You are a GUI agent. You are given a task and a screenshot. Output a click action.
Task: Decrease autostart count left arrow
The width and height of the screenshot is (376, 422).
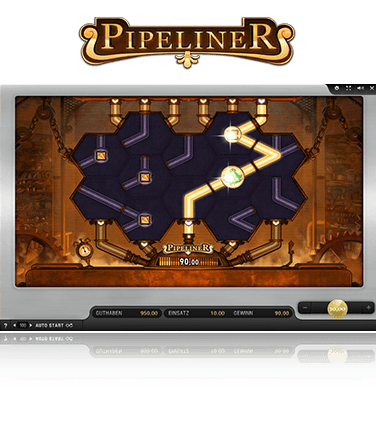tap(14, 325)
